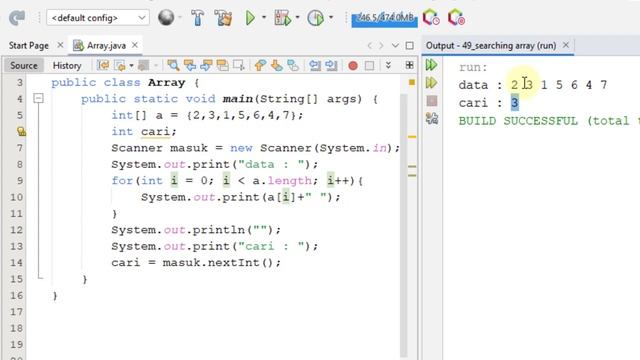Screen dimensions: 640x360
Task: Click the profiler icon with the clock badge
Action: (431, 18)
